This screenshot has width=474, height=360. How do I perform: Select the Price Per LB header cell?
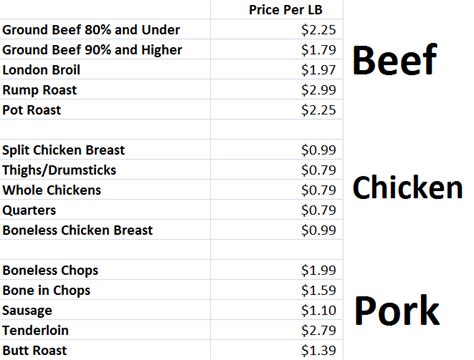277,10
